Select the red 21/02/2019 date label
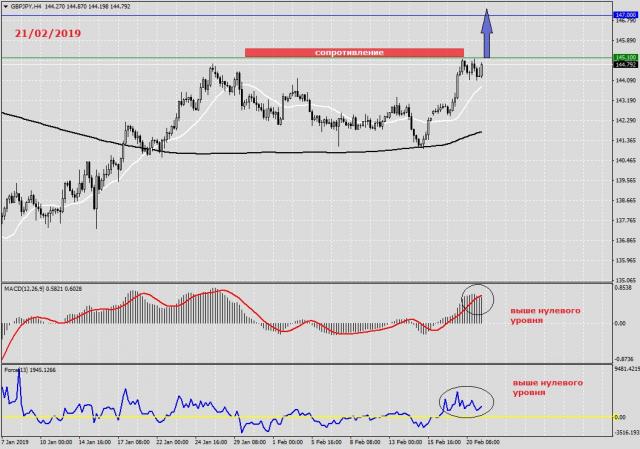Image resolution: width=640 pixels, height=449 pixels. (49, 33)
